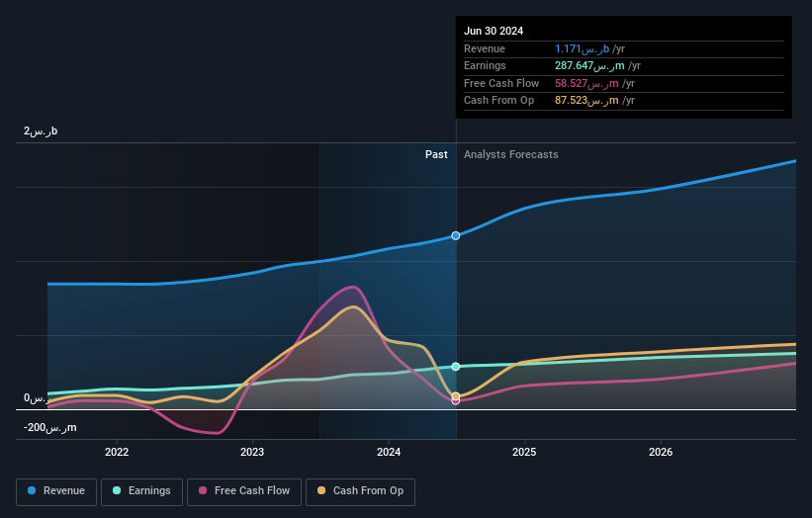Image resolution: width=812 pixels, height=518 pixels.
Task: Toggle the Cash From Op legend series
Action: (x=360, y=491)
